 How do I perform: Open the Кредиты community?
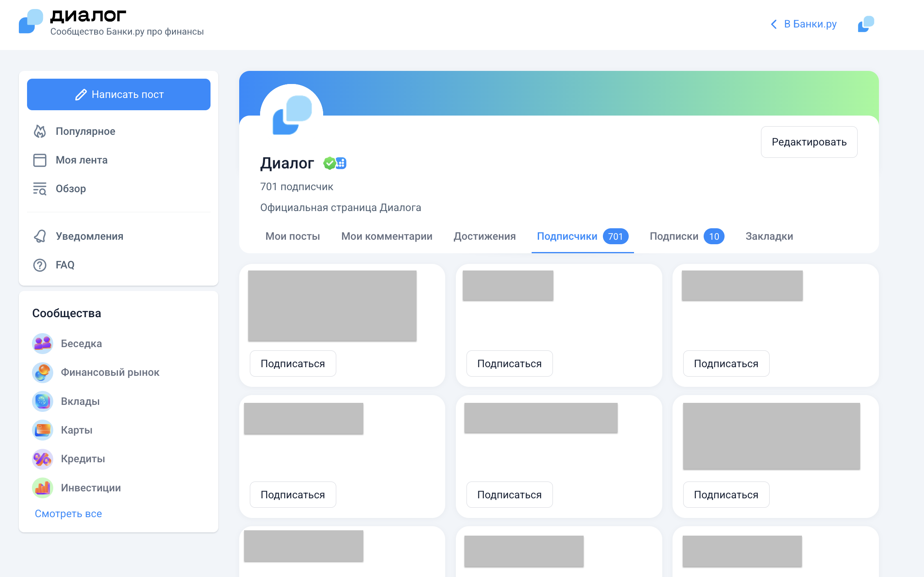[x=83, y=459]
